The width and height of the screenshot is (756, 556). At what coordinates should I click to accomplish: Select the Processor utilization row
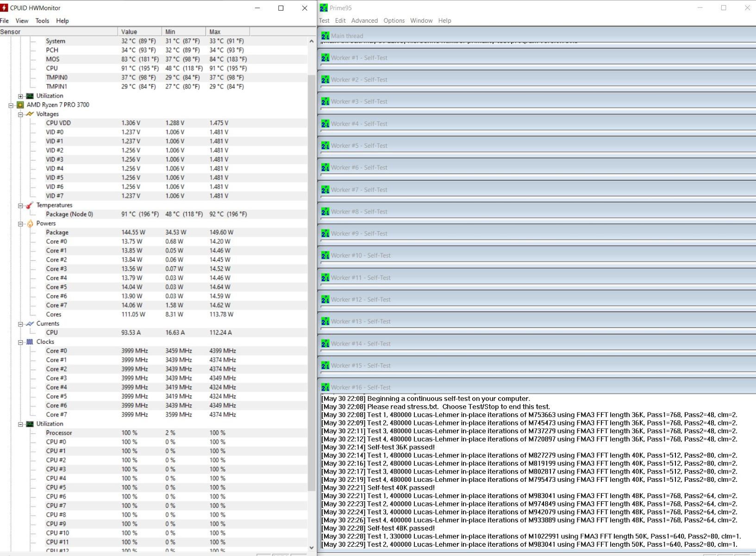[x=154, y=433]
